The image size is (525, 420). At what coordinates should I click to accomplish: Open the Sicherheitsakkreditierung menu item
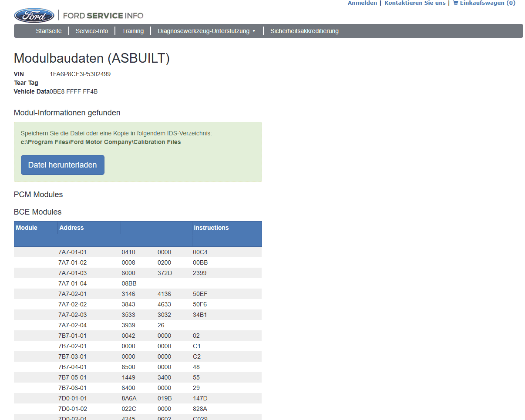pos(304,31)
